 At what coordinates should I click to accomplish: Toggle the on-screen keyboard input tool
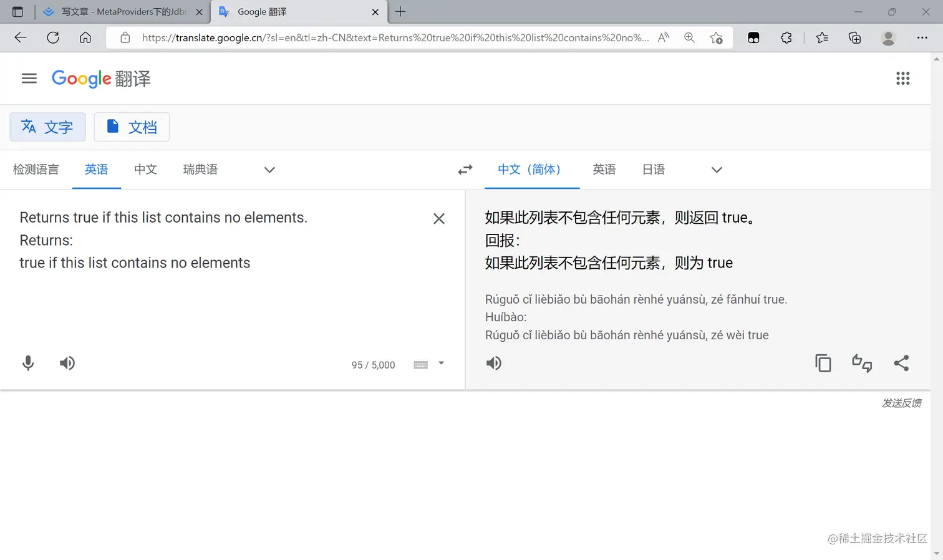point(421,365)
